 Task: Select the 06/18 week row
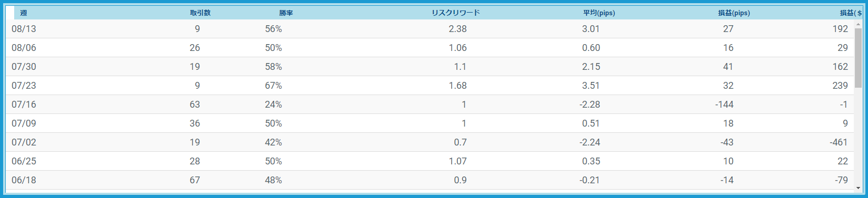(x=430, y=180)
